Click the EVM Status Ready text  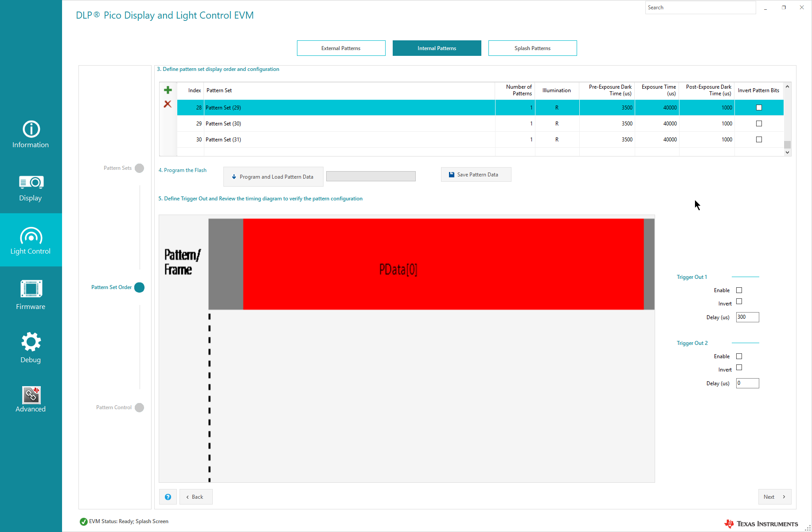(x=129, y=521)
